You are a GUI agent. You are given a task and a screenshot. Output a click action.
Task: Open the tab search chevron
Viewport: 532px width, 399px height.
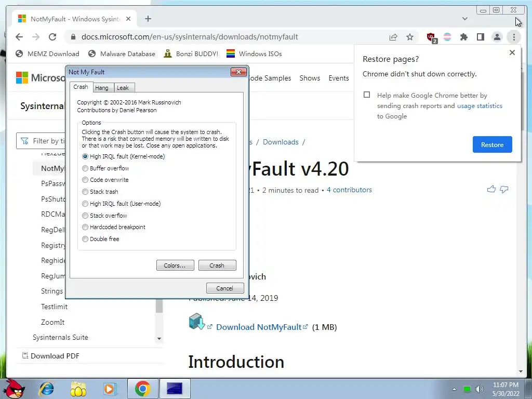point(465,19)
